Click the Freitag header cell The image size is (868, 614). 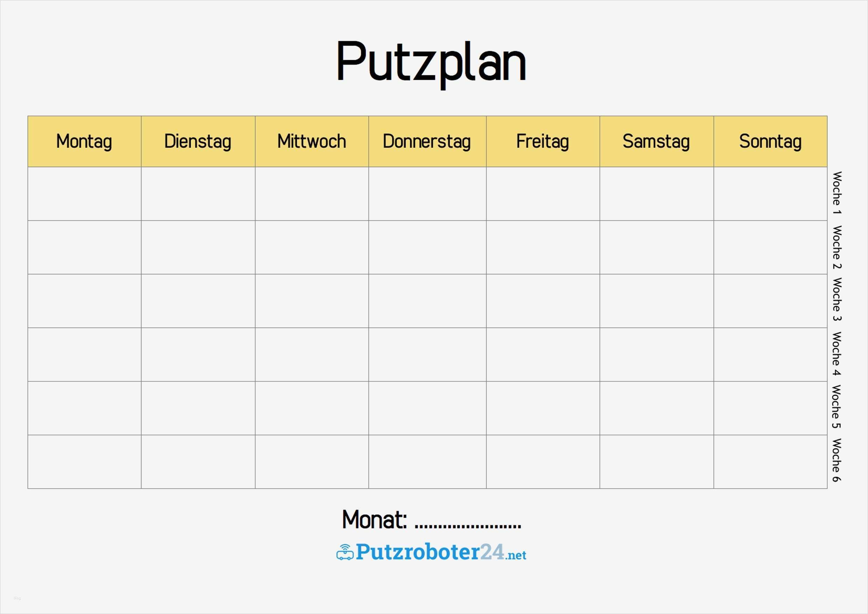point(543,142)
